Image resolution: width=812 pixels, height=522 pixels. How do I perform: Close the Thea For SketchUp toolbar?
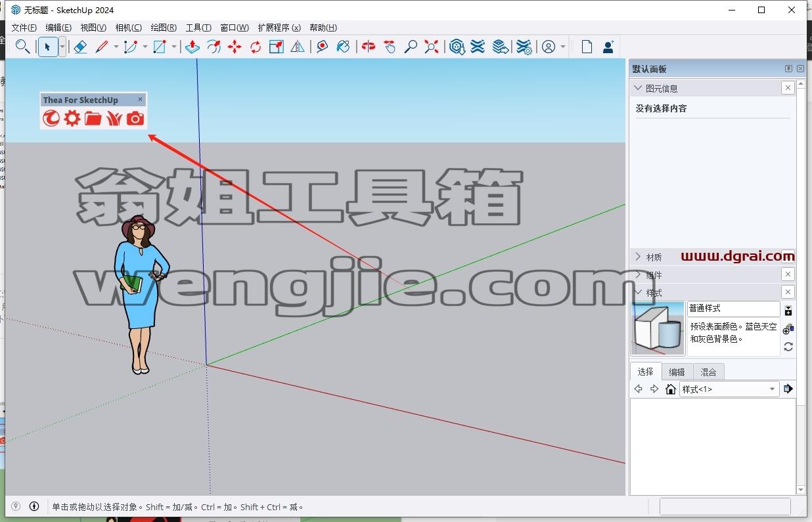click(x=140, y=99)
